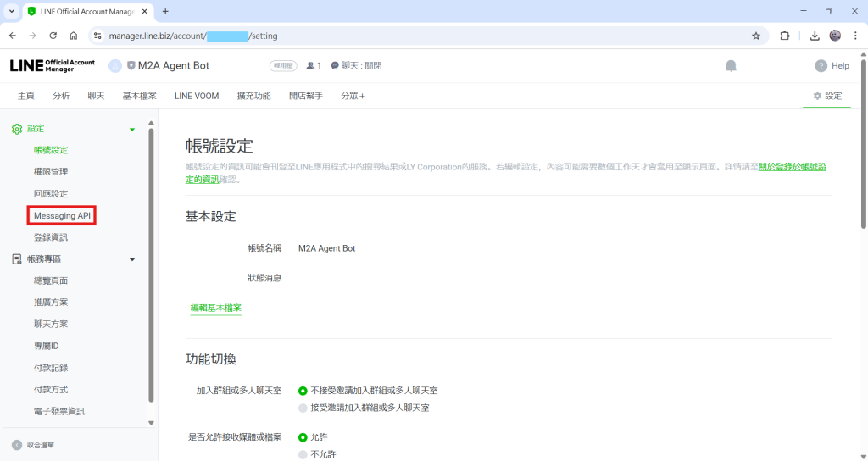Click the verification shield icon beside M2A Agent Bot

[x=131, y=66]
